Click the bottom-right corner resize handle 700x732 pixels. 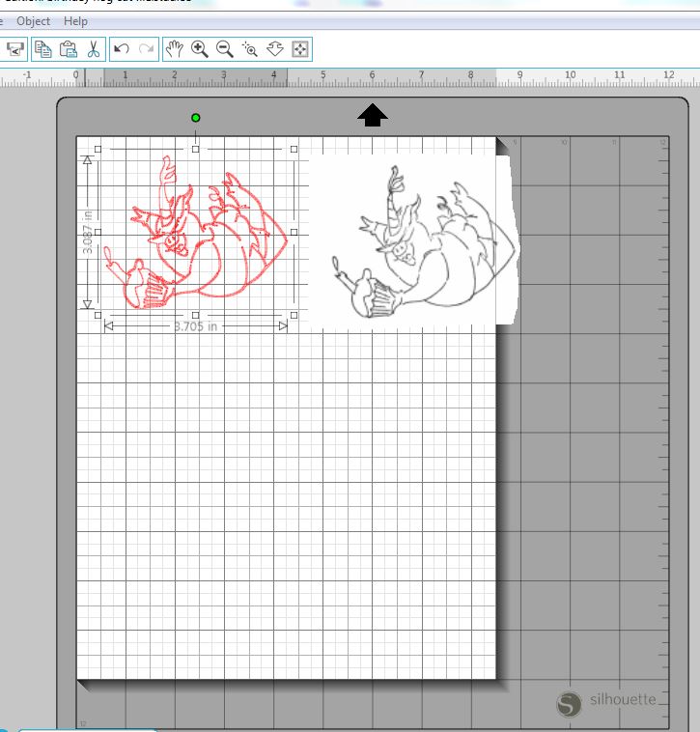coord(294,315)
